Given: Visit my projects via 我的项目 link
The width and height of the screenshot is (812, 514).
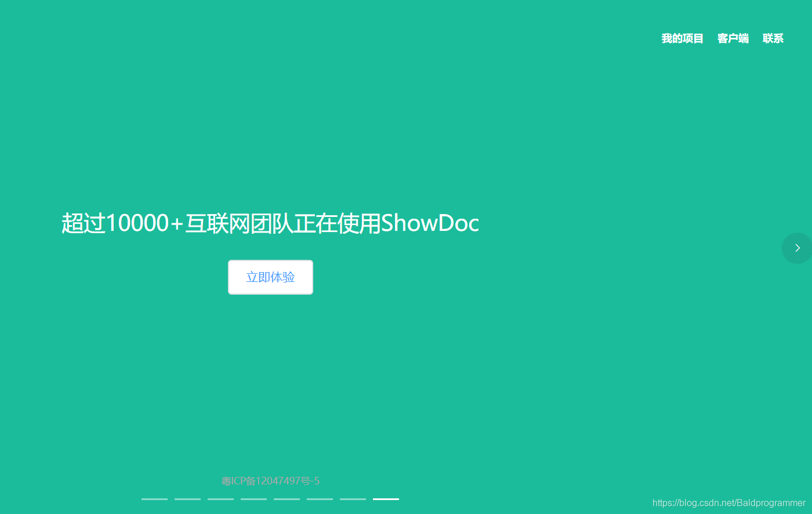Looking at the screenshot, I should pos(682,38).
